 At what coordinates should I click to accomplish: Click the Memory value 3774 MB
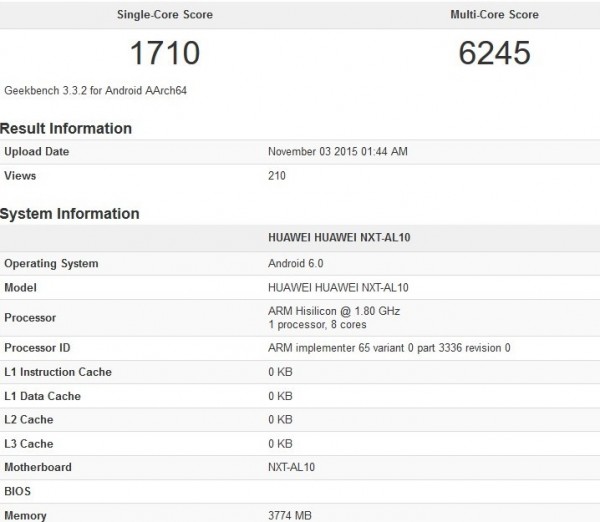click(x=290, y=515)
